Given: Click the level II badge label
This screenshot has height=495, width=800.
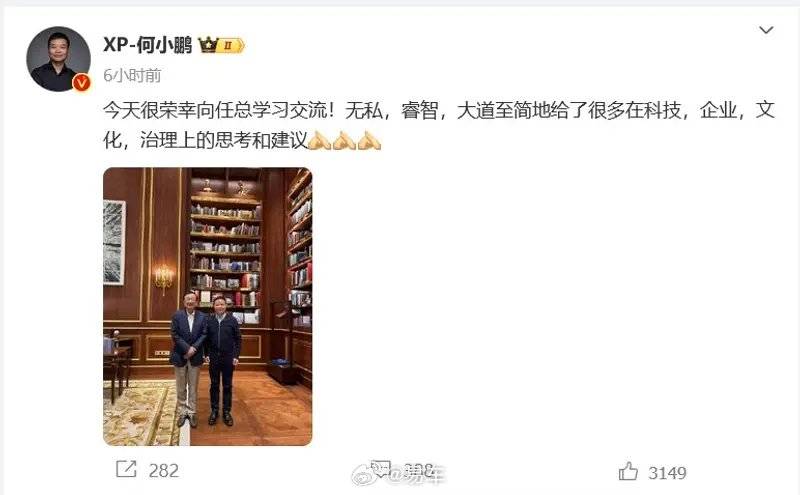Looking at the screenshot, I should [231, 46].
